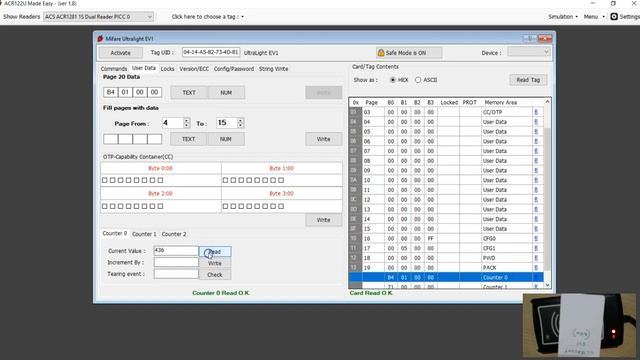
Task: Switch to the Config/Password tab
Action: pyautogui.click(x=234, y=69)
